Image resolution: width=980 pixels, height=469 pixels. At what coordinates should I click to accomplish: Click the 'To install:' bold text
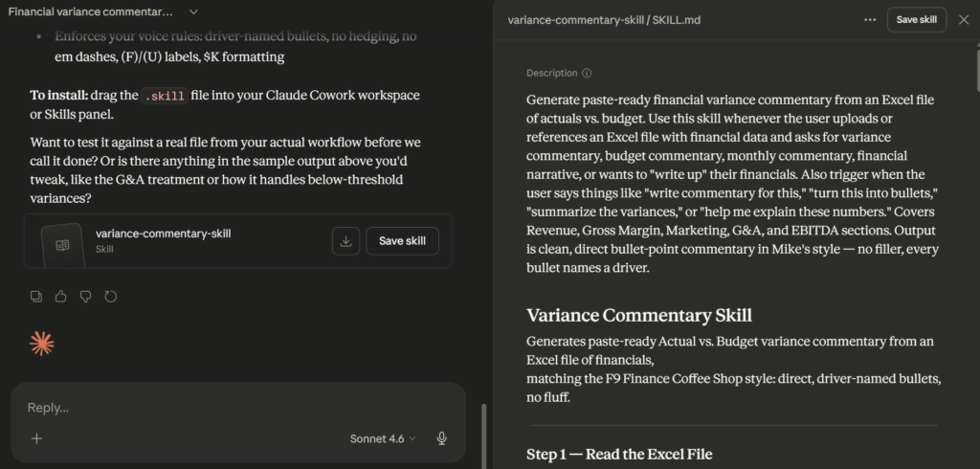58,96
